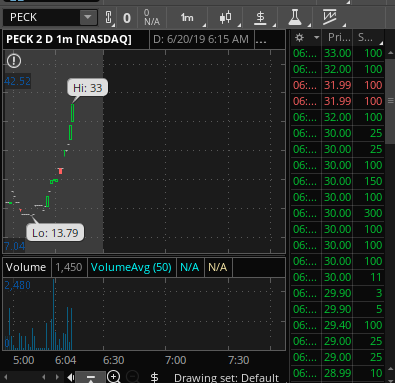Select the 29.40 trade row
This screenshot has width=395, height=383.
coord(337,325)
